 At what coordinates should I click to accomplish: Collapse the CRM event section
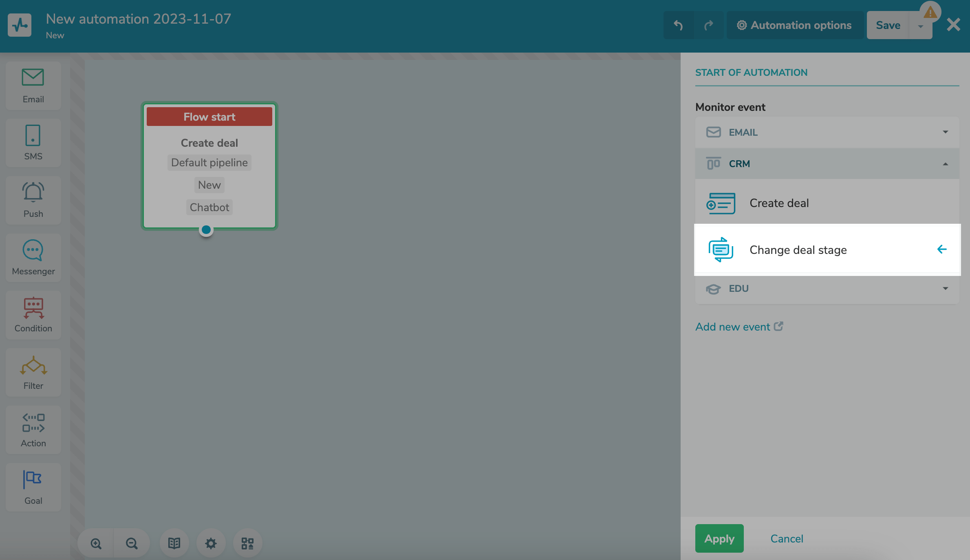[x=827, y=164]
